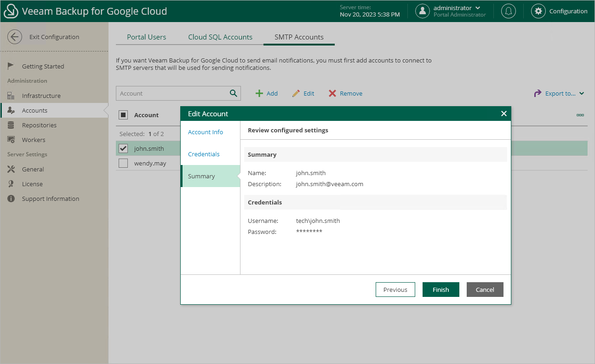This screenshot has width=595, height=364.
Task: Click the Remove account link
Action: [351, 93]
